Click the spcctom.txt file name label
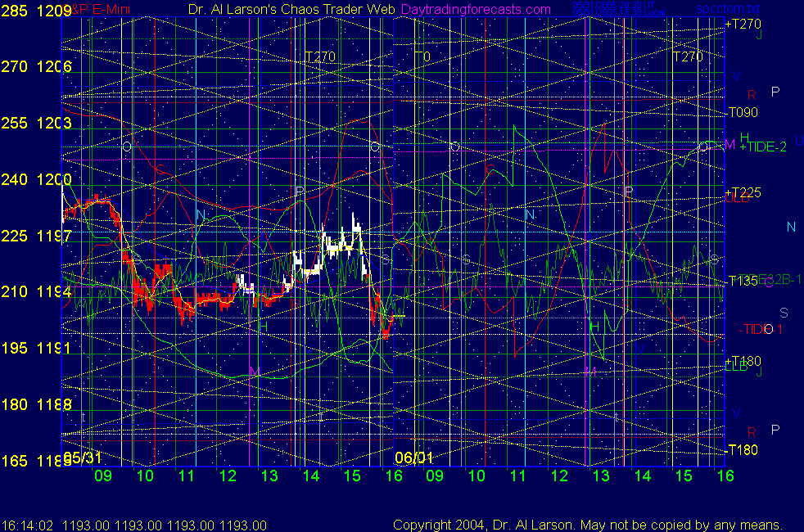 [x=728, y=9]
